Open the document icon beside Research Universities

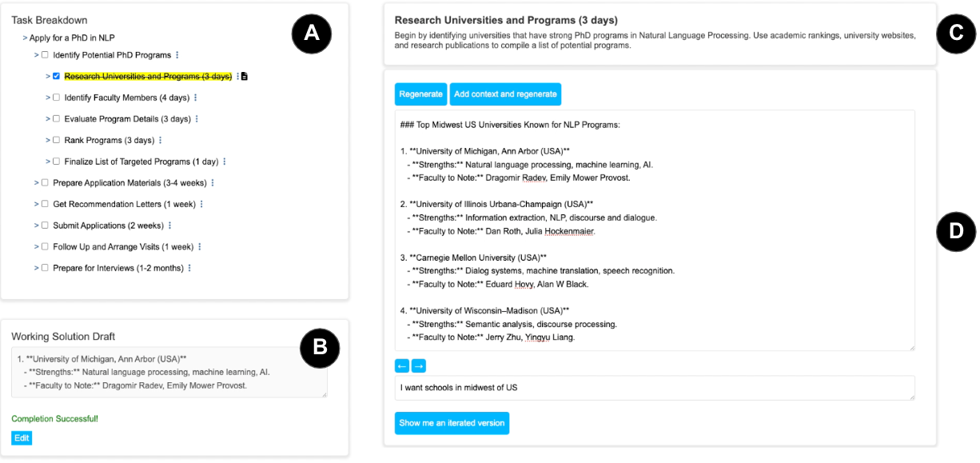point(245,77)
